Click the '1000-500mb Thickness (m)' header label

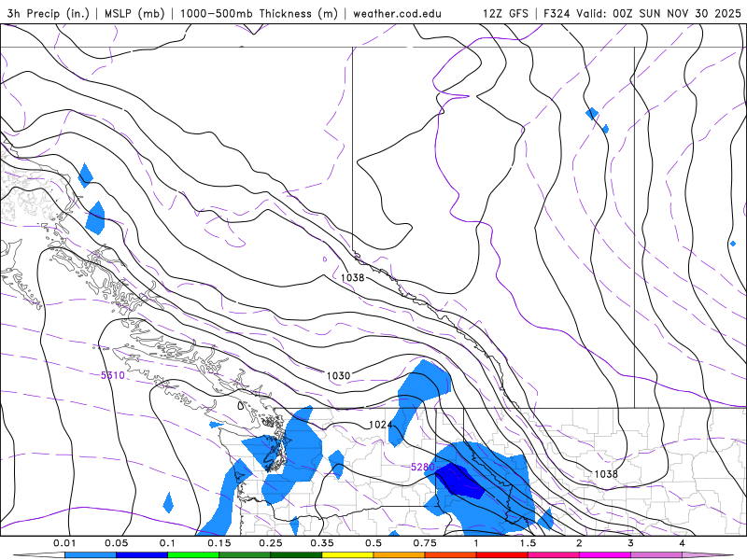click(x=259, y=13)
